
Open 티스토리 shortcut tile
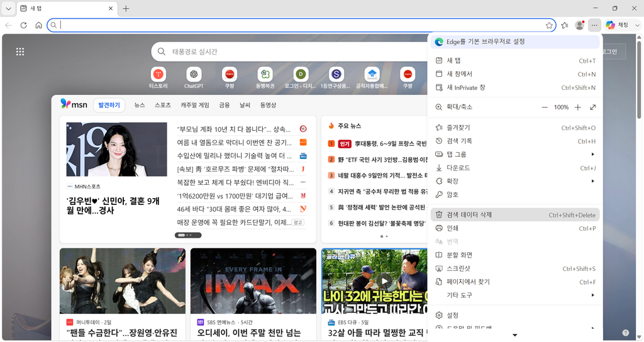158,78
